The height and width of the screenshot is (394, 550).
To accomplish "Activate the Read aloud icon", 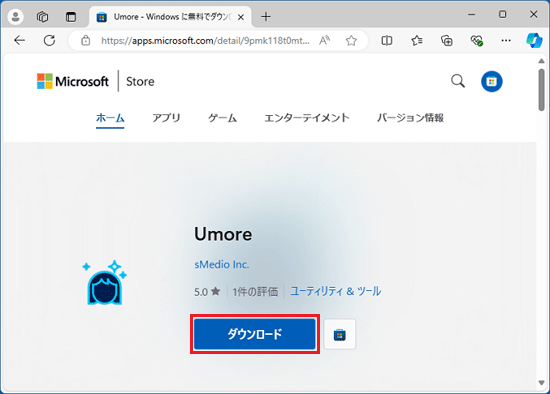I will (324, 41).
